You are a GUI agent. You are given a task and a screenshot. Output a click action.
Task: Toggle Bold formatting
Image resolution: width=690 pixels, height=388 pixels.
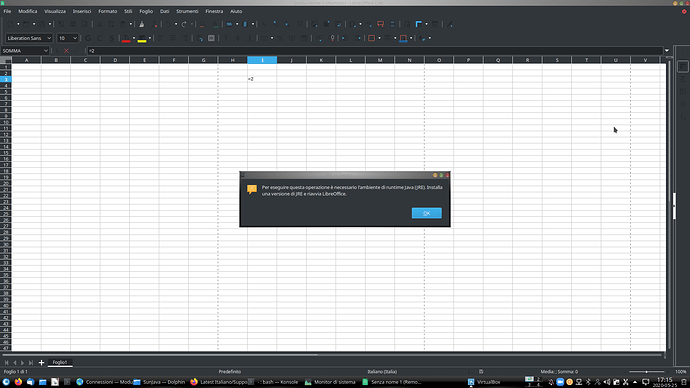pos(88,38)
